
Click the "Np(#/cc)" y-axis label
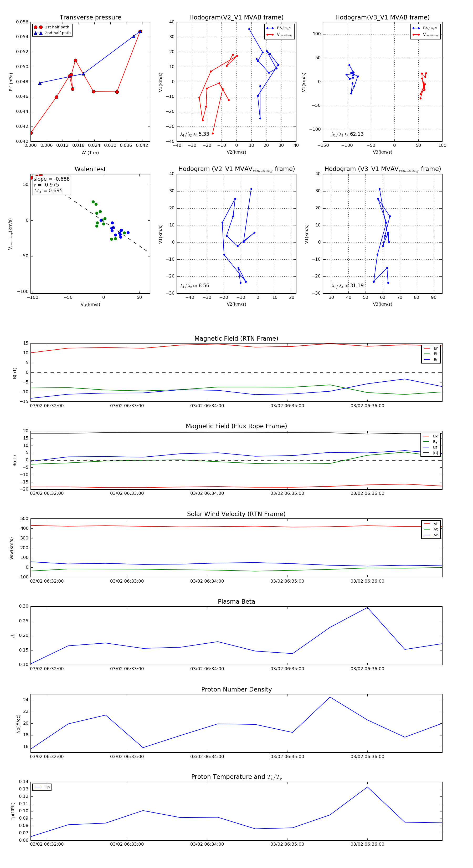pyautogui.click(x=18, y=724)
